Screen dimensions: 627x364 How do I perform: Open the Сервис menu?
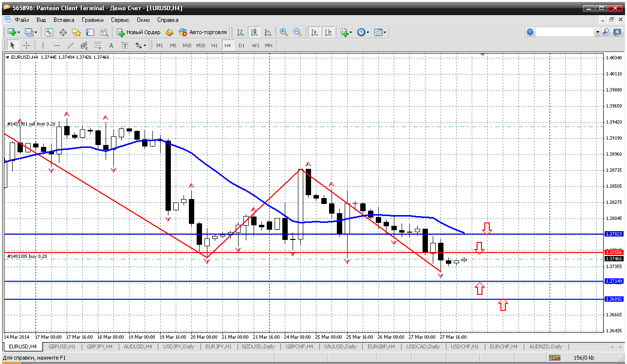pyautogui.click(x=120, y=20)
